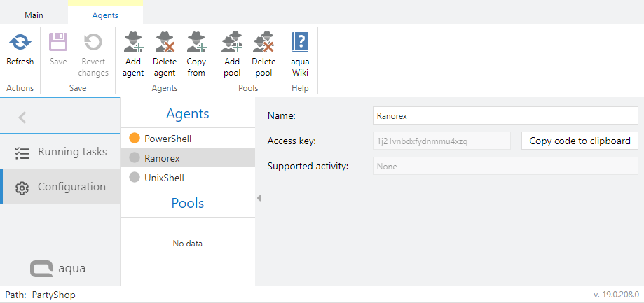
Task: Click the Delete agent icon
Action: 165,43
